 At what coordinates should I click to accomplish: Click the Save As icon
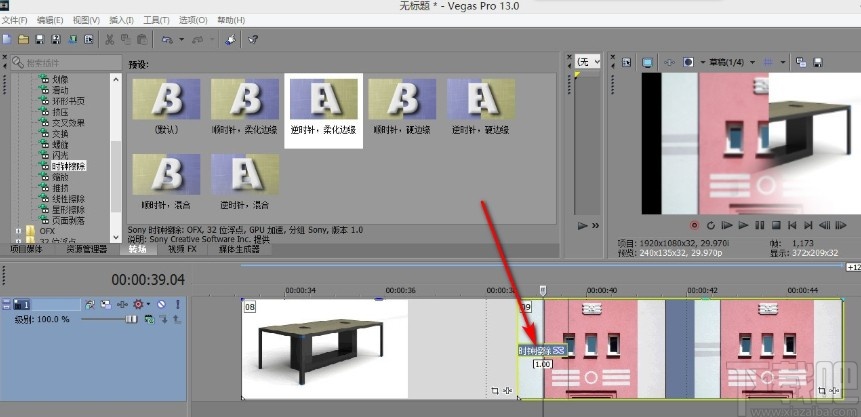[x=55, y=40]
